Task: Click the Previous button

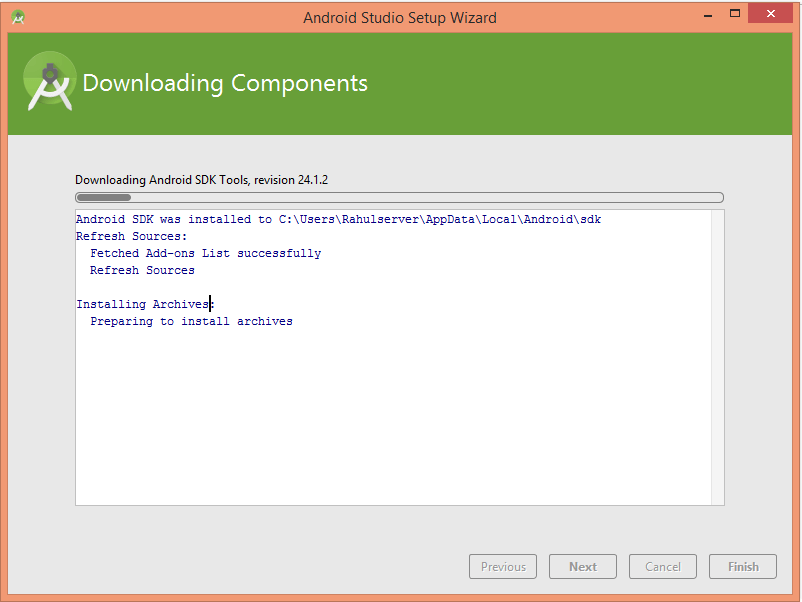Action: (503, 567)
